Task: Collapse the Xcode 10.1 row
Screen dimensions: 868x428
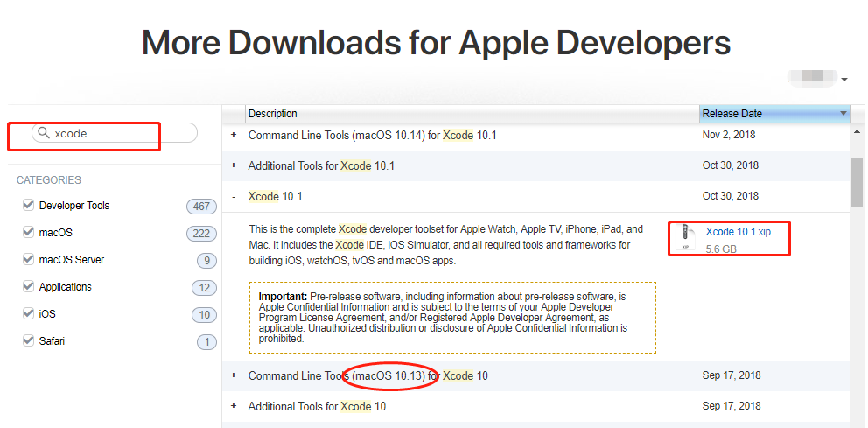Action: (x=234, y=196)
